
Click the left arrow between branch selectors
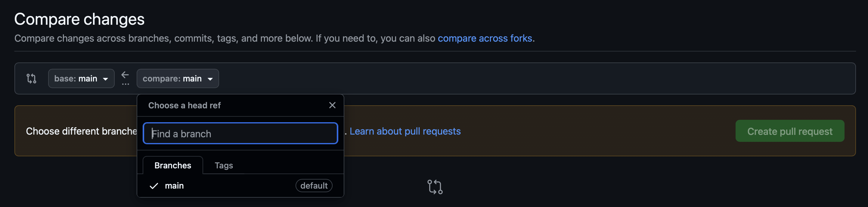pyautogui.click(x=125, y=75)
